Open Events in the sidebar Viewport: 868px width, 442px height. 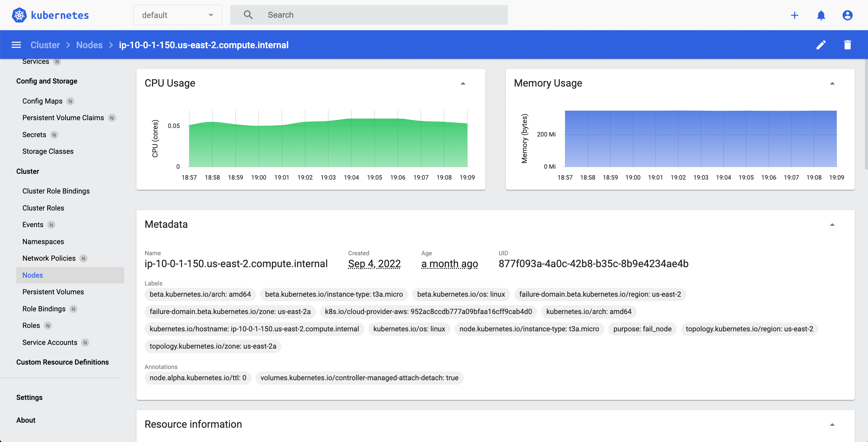(33, 225)
